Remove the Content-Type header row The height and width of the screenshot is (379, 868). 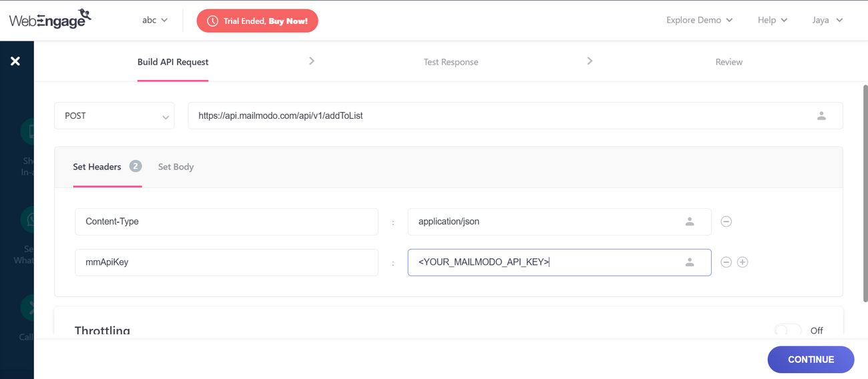click(726, 222)
